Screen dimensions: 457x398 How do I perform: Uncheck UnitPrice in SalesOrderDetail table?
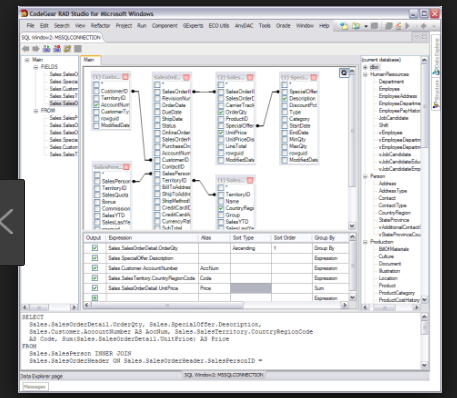click(221, 133)
